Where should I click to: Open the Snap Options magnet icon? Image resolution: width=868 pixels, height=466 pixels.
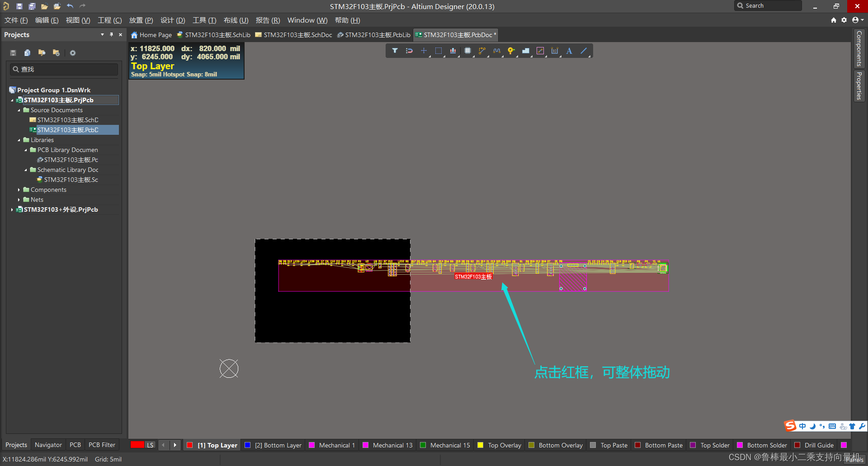coord(409,51)
